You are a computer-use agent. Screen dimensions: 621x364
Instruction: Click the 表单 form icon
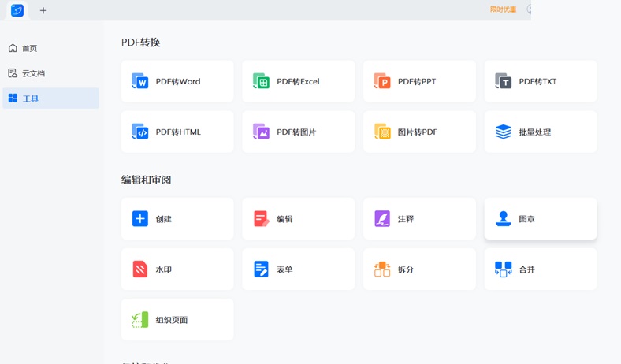(261, 269)
